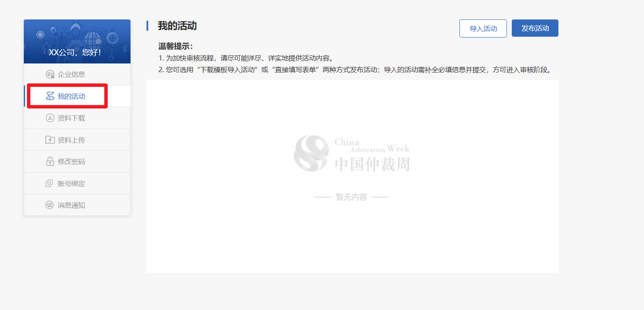The height and width of the screenshot is (310, 644).
Task: Click the 我的活动 sidebar icon
Action: click(50, 96)
